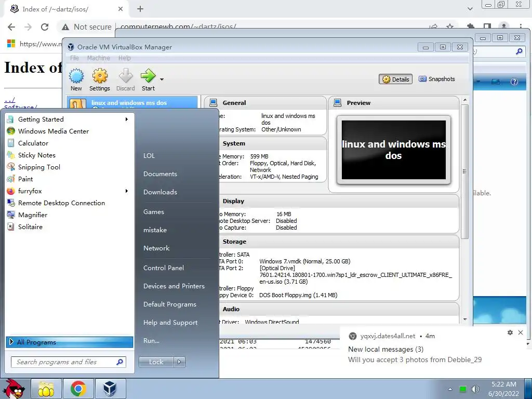Open Network from Start menu
Viewport: 532px width, 399px height.
pyautogui.click(x=156, y=248)
